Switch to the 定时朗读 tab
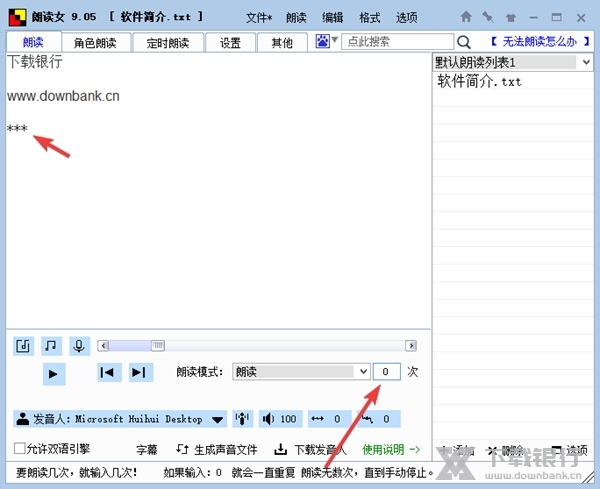This screenshot has width=600, height=489. (168, 43)
